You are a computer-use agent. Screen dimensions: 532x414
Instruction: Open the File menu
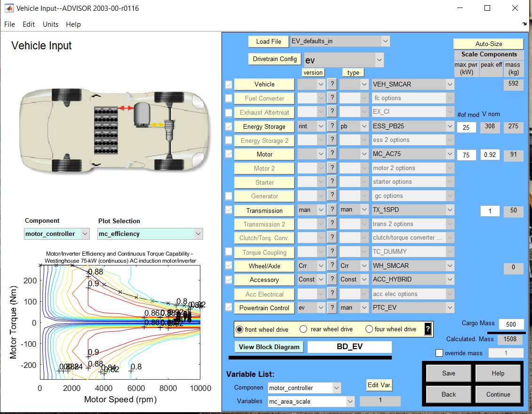[x=9, y=24]
